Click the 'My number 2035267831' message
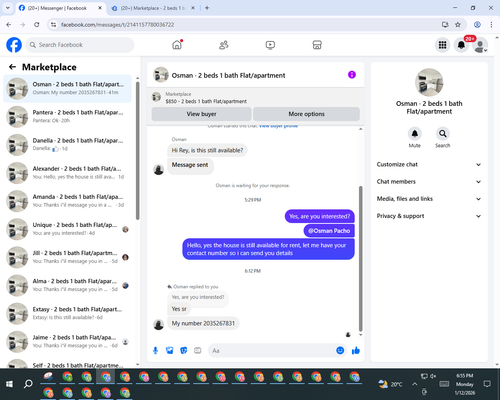 tap(203, 323)
